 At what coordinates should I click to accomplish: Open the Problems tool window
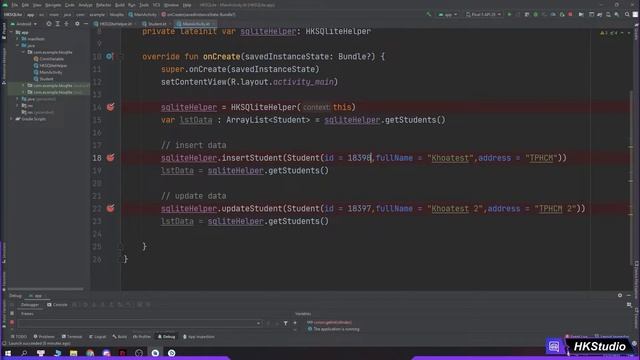click(44, 337)
